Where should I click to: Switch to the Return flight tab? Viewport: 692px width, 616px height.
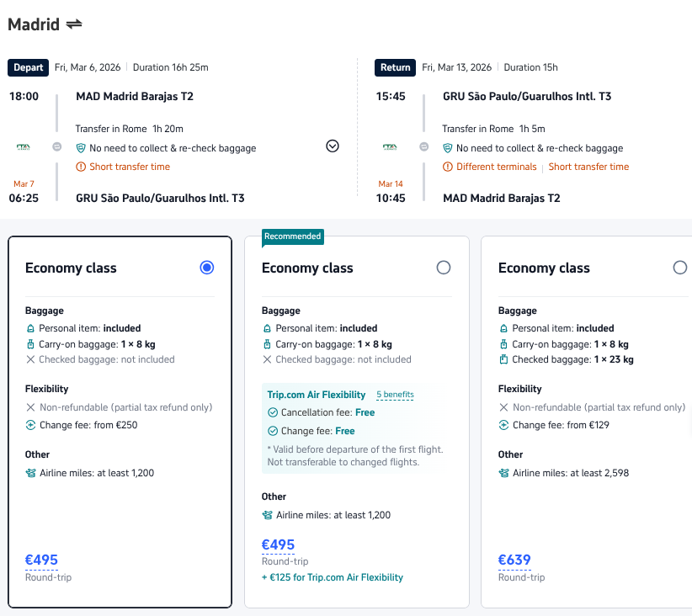pyautogui.click(x=396, y=67)
